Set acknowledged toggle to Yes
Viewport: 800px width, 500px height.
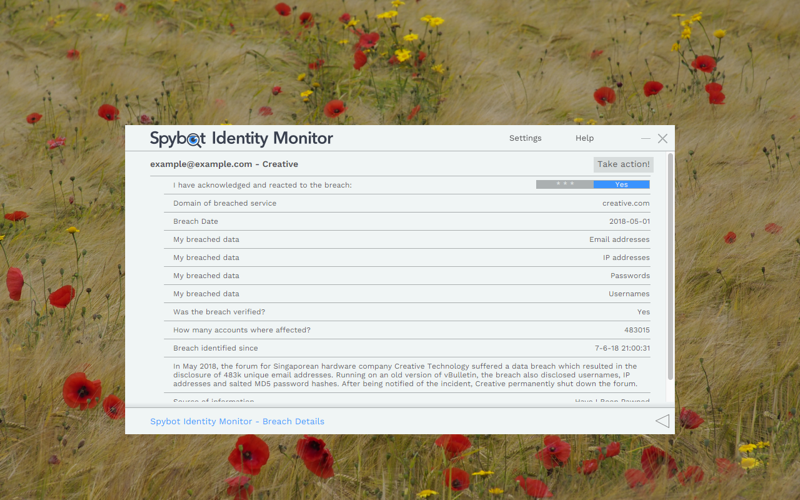pos(621,185)
